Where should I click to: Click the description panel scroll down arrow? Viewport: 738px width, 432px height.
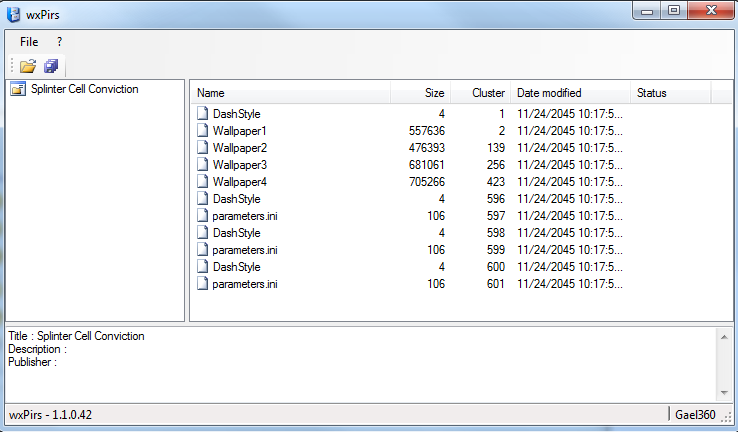tap(724, 393)
